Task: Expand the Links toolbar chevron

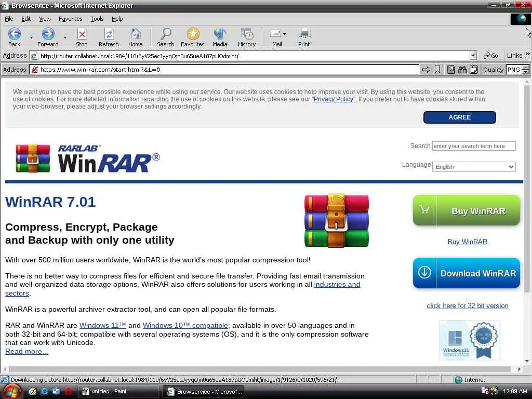Action: (528, 54)
